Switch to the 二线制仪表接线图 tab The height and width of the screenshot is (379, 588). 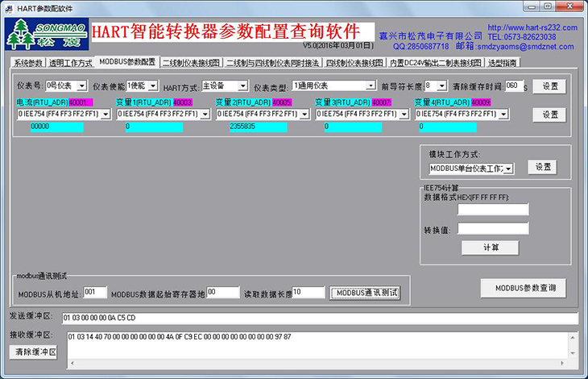tap(192, 62)
